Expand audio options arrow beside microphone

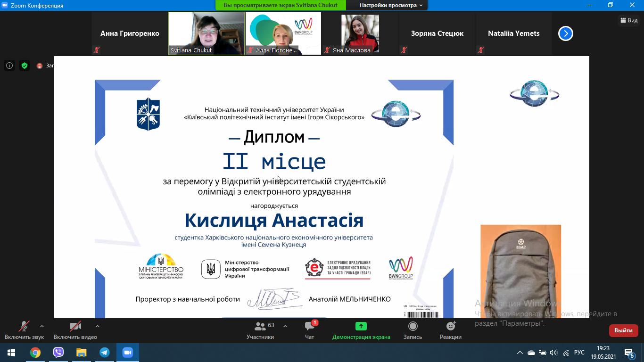click(42, 326)
